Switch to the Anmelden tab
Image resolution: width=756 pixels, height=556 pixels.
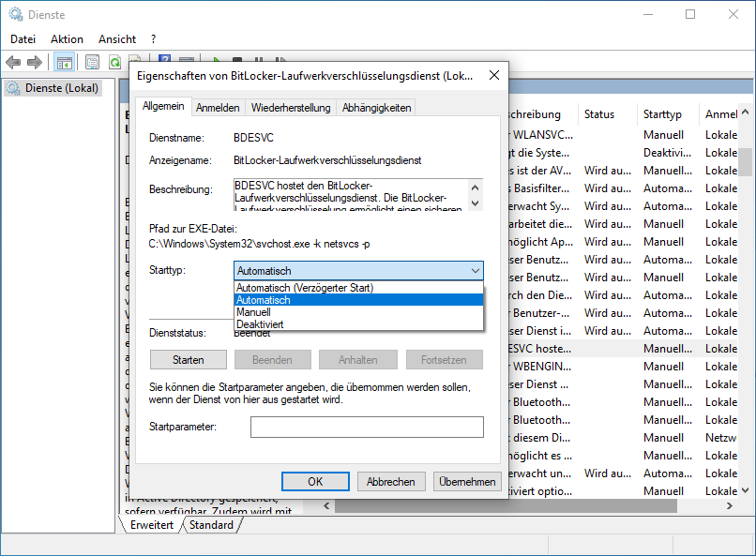coord(218,108)
